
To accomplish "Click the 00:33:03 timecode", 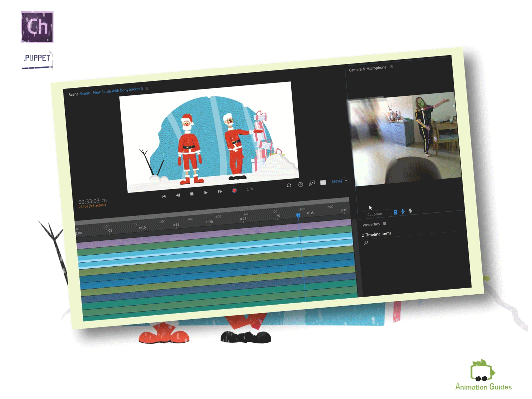I will click(89, 201).
